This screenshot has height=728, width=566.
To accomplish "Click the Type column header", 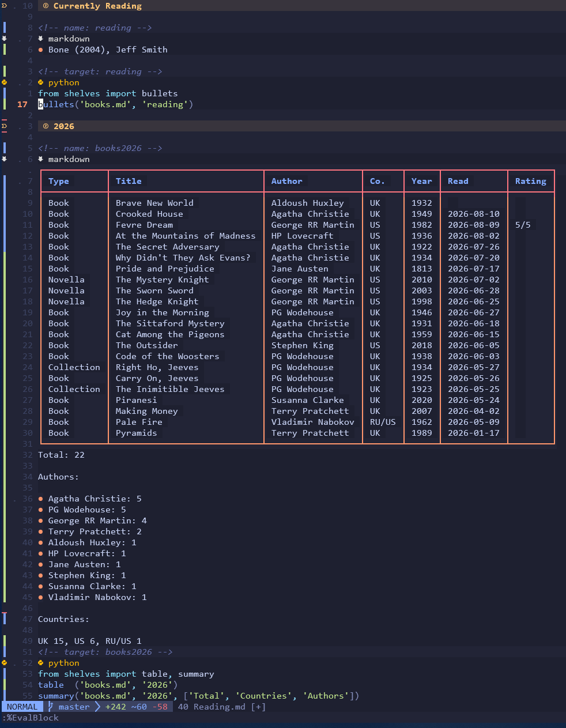I will coord(59,181).
